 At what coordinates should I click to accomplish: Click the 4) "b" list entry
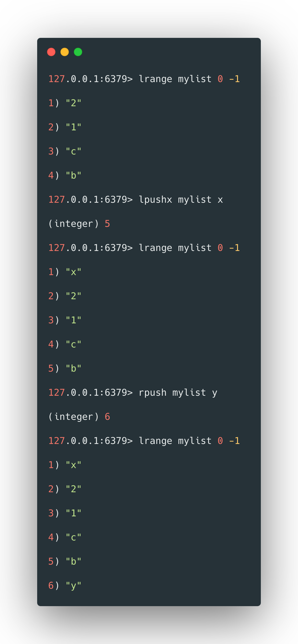pos(65,176)
